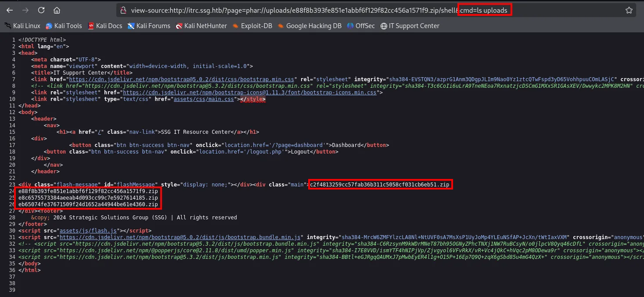Open the Kali Forums bookmark

[x=149, y=26]
